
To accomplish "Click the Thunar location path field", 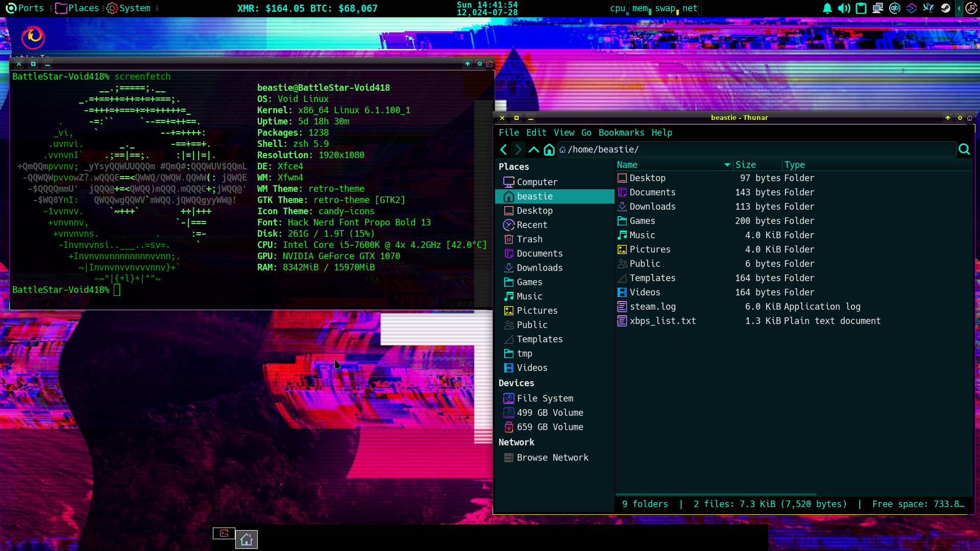I will pyautogui.click(x=756, y=149).
